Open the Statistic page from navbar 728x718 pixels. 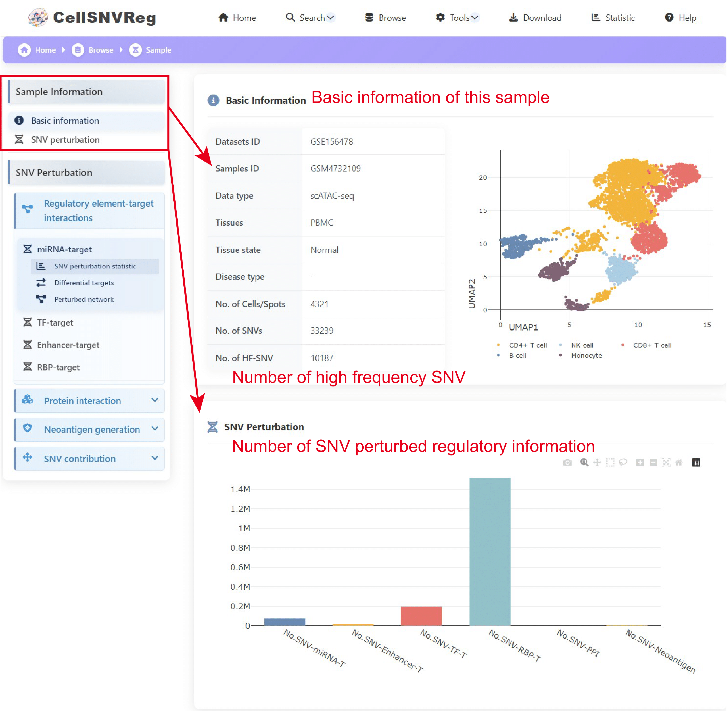coord(613,18)
